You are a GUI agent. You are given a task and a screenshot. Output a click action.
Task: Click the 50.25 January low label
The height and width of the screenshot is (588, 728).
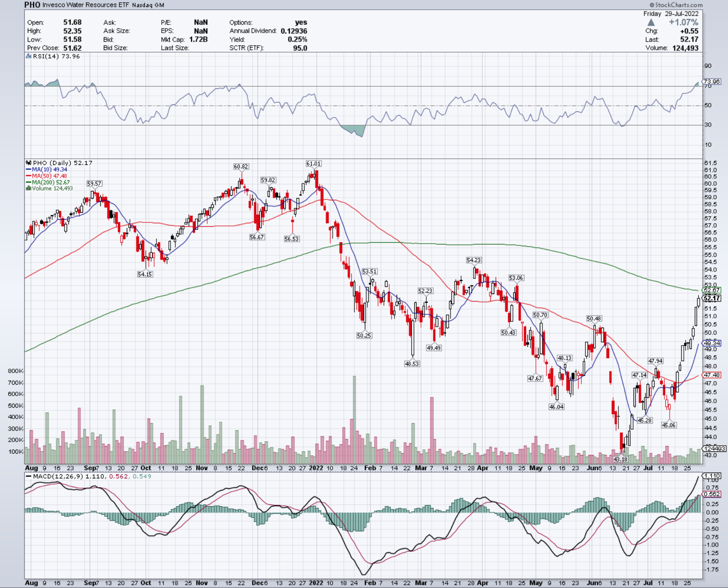pos(364,336)
